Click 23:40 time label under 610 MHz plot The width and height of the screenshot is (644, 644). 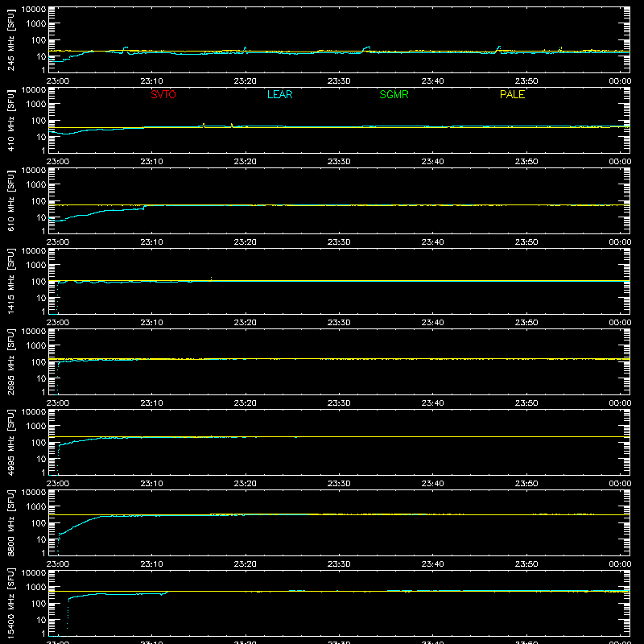click(432, 242)
